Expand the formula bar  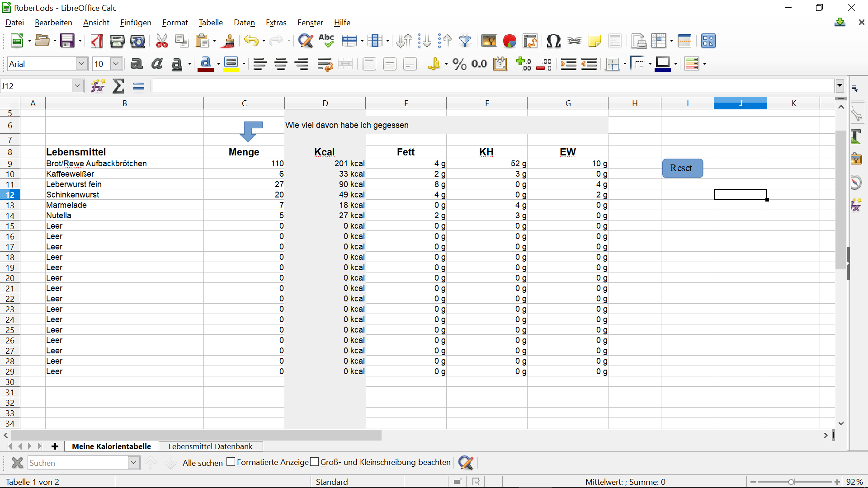[840, 85]
